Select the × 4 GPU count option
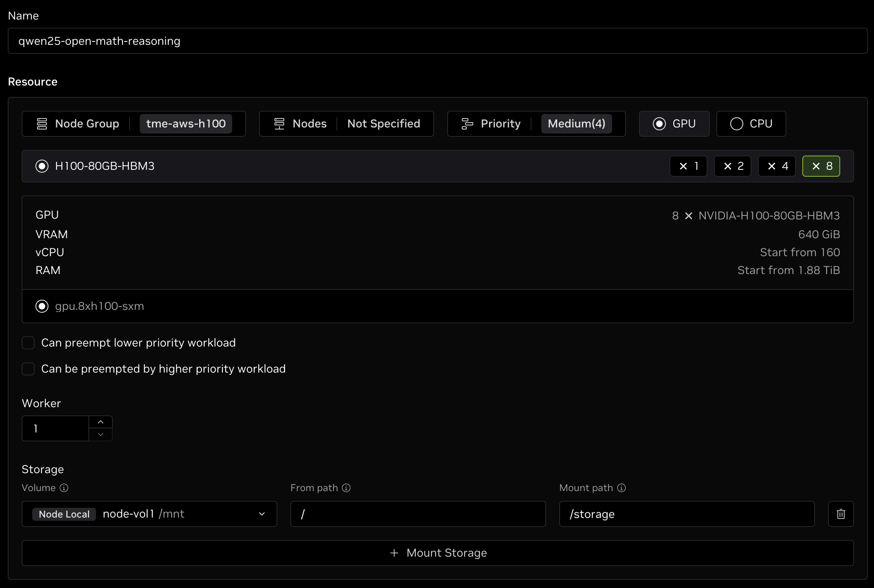 777,166
